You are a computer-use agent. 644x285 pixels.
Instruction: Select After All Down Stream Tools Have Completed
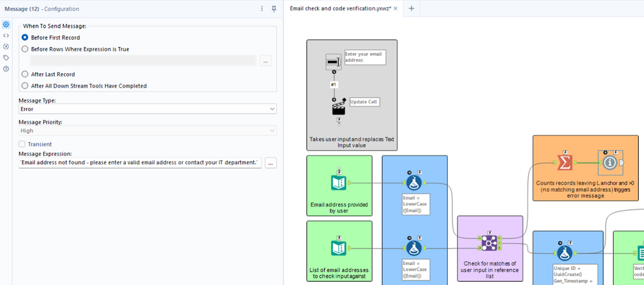84,86
